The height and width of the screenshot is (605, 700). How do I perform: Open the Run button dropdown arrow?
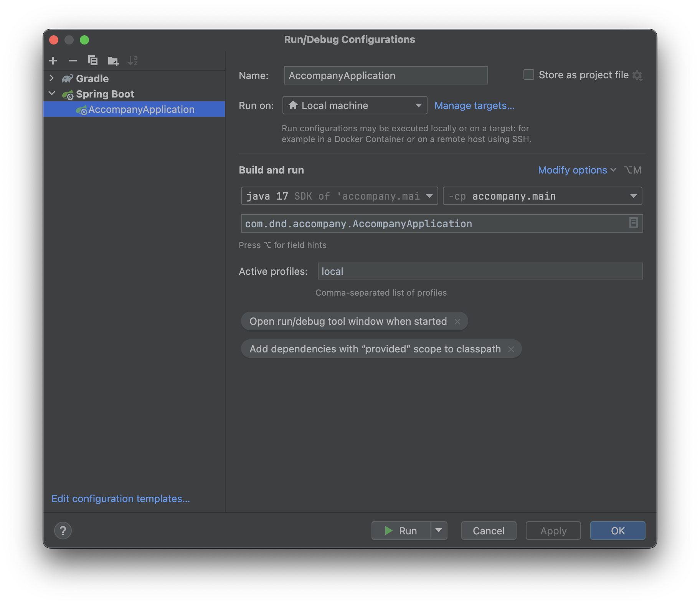tap(439, 531)
